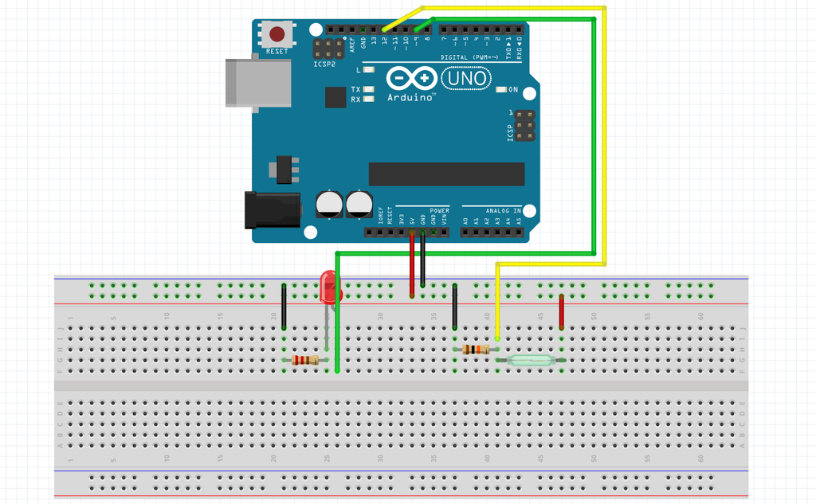Select the voltage regulator above the power jack
816x504 pixels.
point(284,170)
